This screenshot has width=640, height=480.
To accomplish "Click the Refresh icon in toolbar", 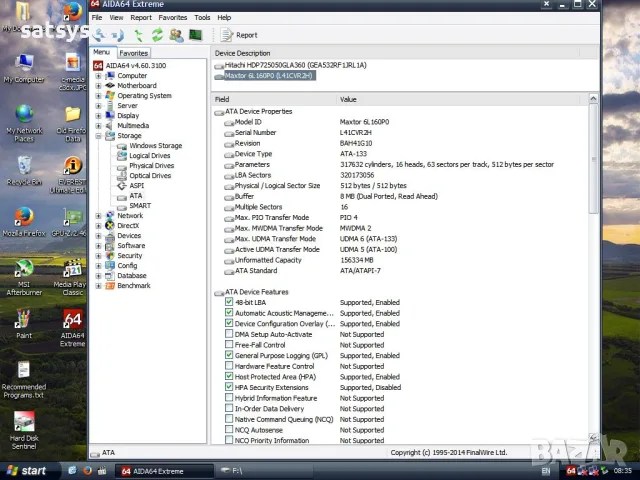I will [x=157, y=35].
